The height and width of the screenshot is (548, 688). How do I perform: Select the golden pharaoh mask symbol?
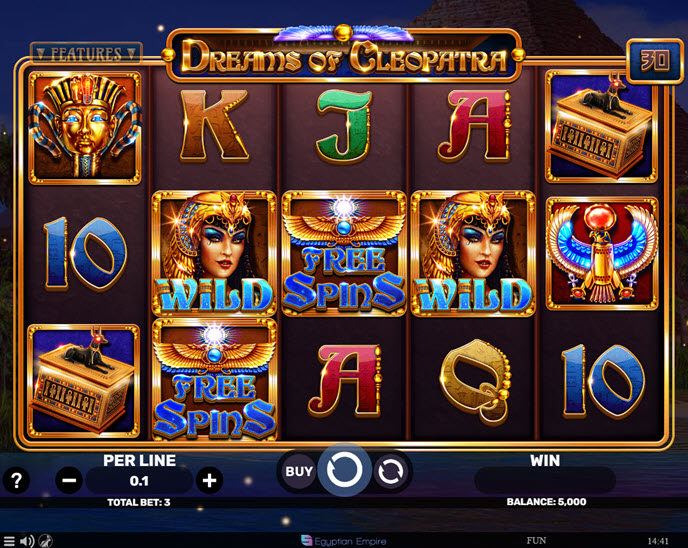(85, 128)
